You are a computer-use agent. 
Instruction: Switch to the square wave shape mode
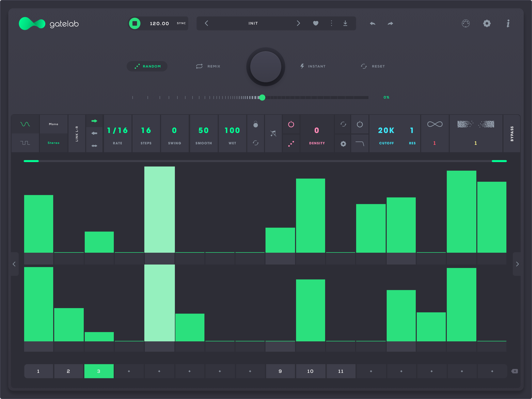point(25,142)
